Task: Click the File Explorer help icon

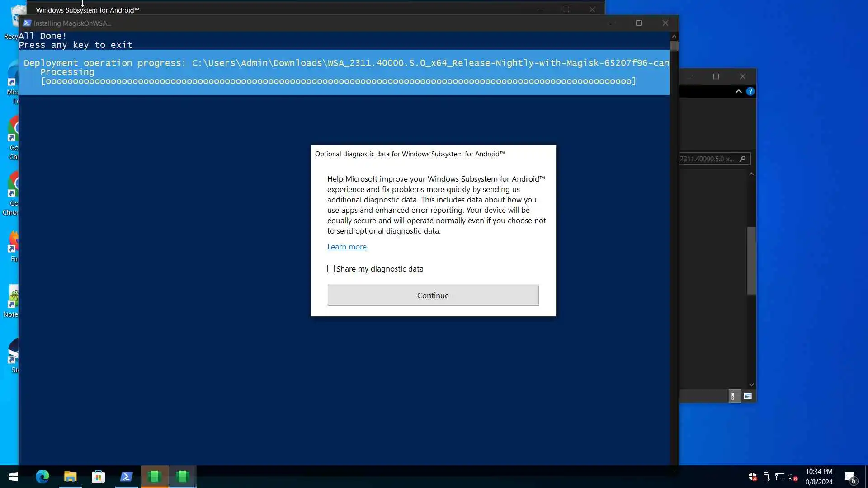Action: 750,91
